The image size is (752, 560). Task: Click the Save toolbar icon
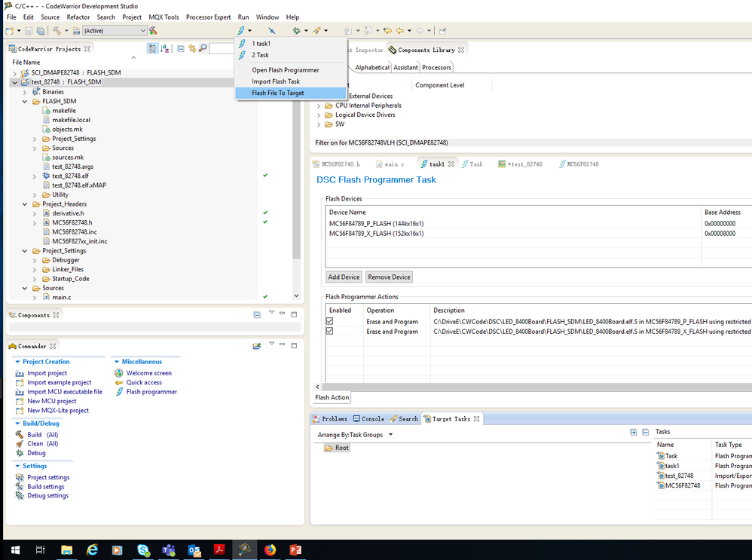(x=29, y=31)
